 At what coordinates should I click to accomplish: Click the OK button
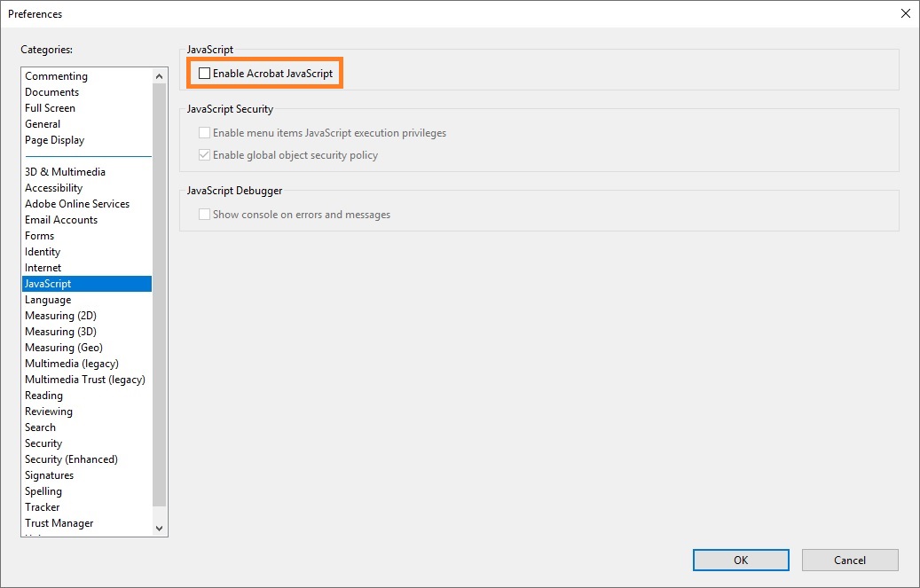[740, 560]
